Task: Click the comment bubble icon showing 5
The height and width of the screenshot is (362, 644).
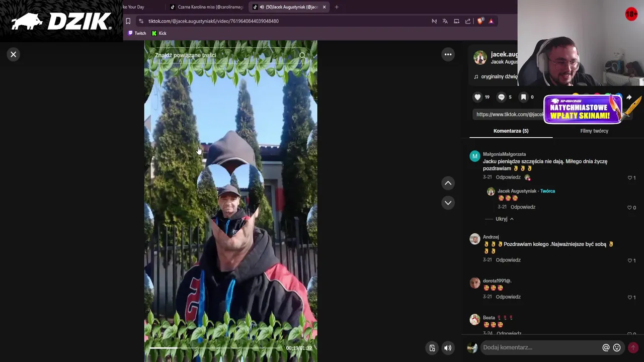Action: [501, 97]
